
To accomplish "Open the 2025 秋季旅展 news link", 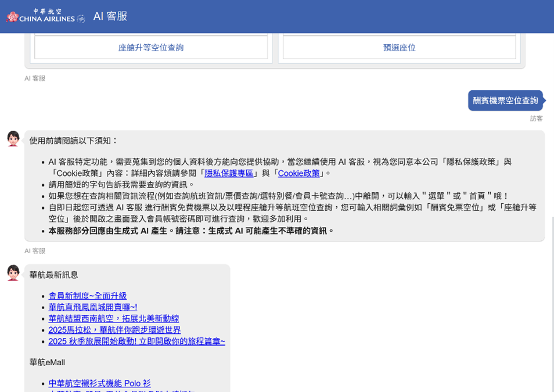I will (136, 341).
